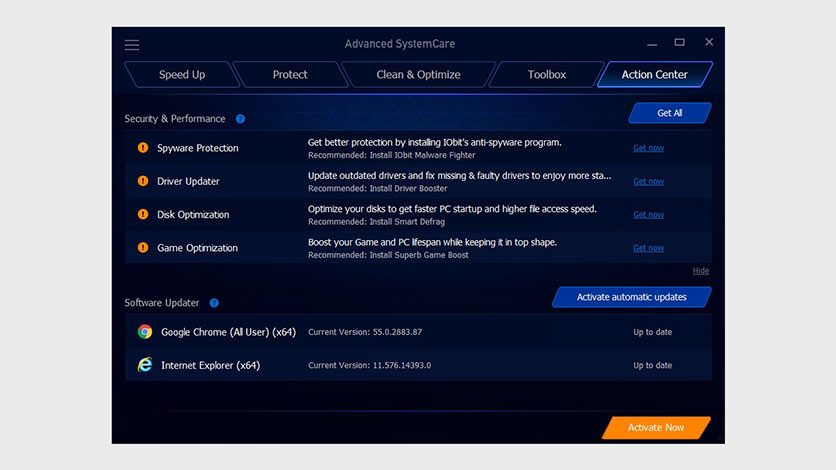Viewport: 836px width, 470px height.
Task: Switch to the Speed Up tab
Action: pyautogui.click(x=181, y=75)
